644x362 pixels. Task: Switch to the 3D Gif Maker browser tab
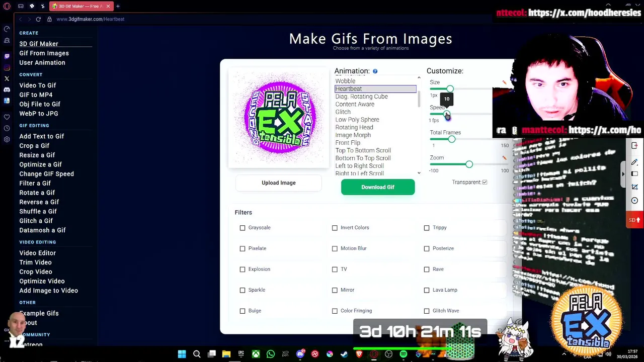point(80,6)
